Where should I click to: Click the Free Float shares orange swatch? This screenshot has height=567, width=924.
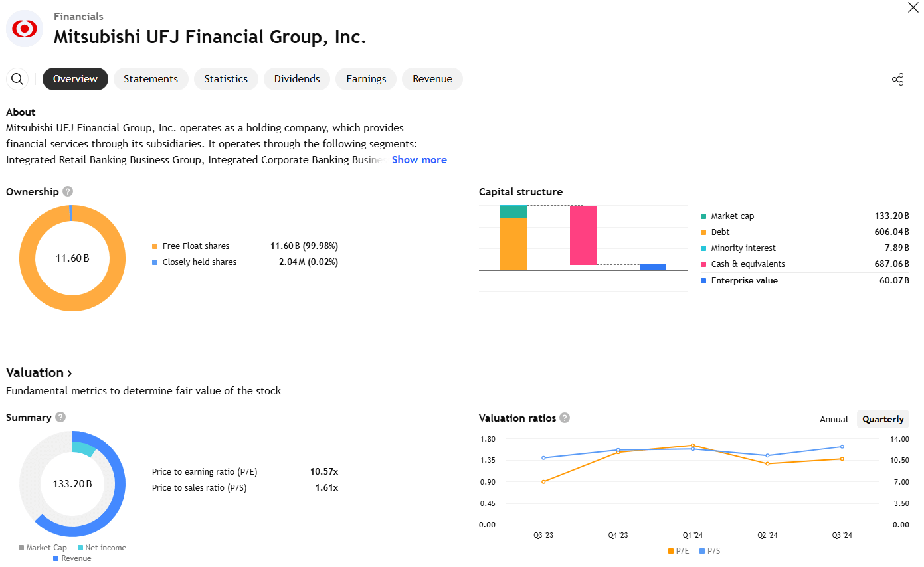[x=155, y=246]
